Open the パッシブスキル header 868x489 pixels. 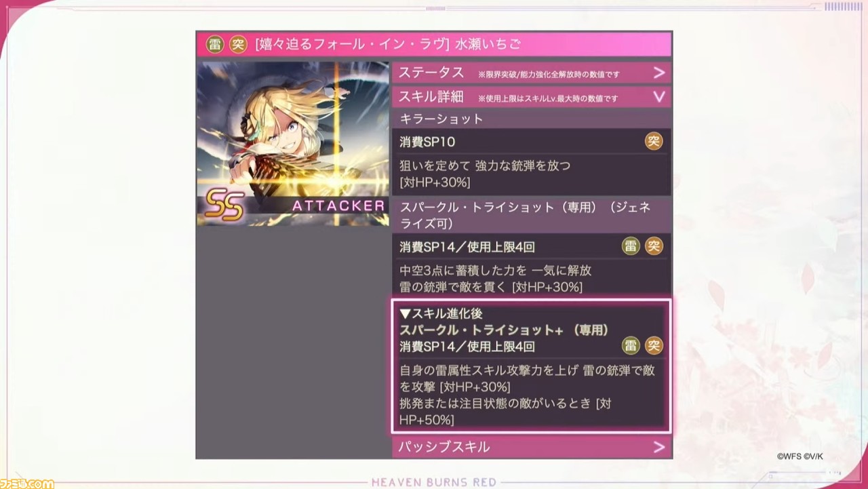pyautogui.click(x=532, y=447)
